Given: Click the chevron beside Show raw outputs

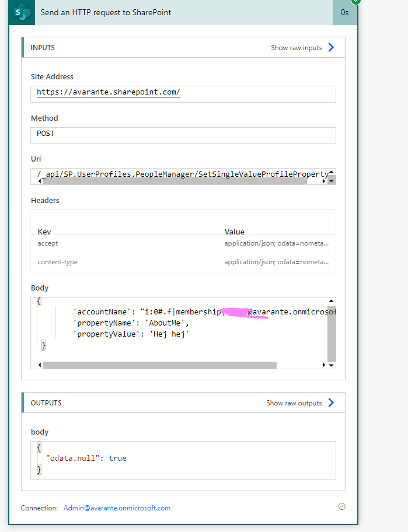Looking at the screenshot, I should (331, 403).
